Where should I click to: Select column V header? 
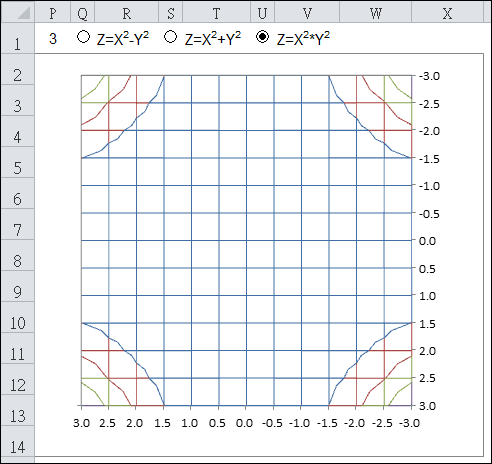tap(307, 12)
